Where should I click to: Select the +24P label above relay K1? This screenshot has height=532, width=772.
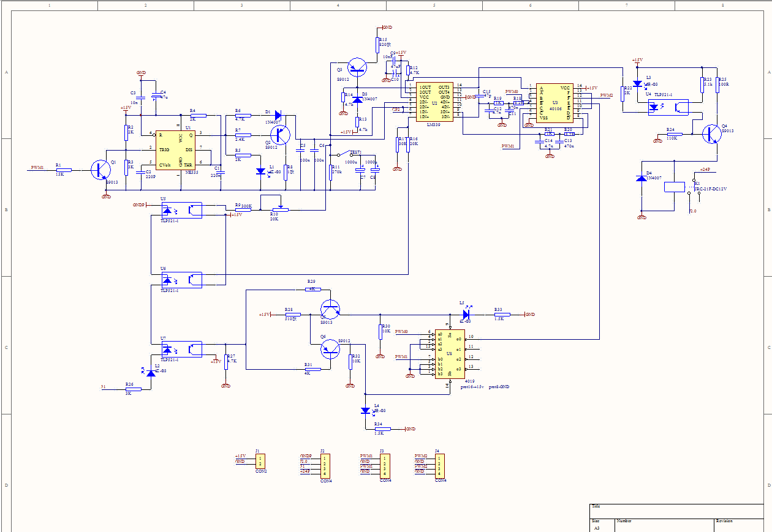point(705,169)
